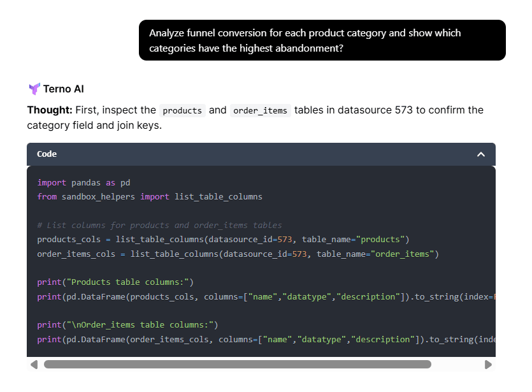Click the print "\nOrder_items table columns:" line
532x392 pixels.
pos(127,325)
